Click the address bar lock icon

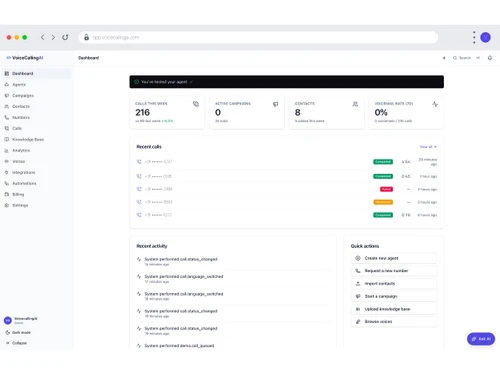(86, 37)
